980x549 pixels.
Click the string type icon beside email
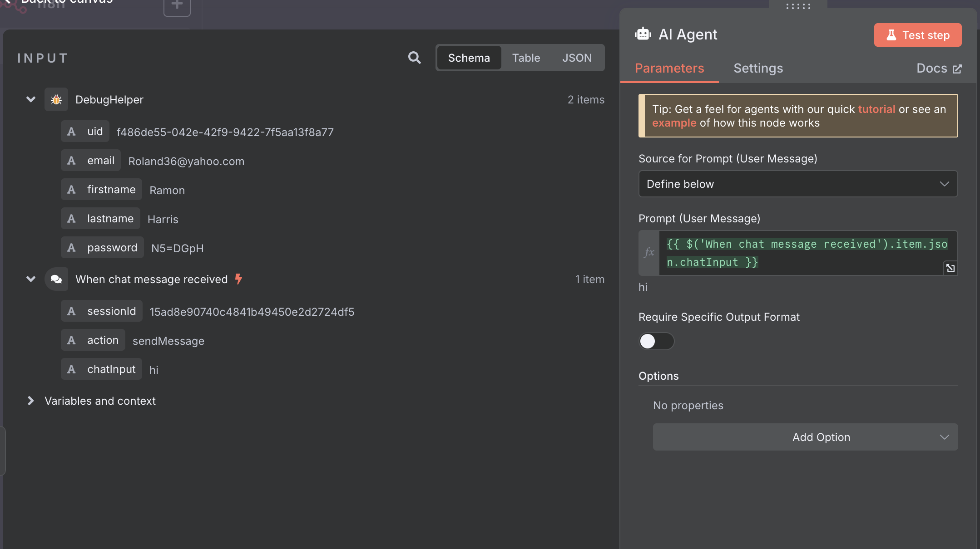tap(71, 161)
